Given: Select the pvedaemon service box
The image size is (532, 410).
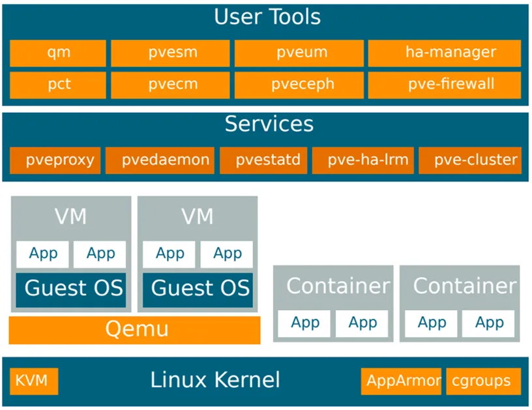Looking at the screenshot, I should (159, 160).
